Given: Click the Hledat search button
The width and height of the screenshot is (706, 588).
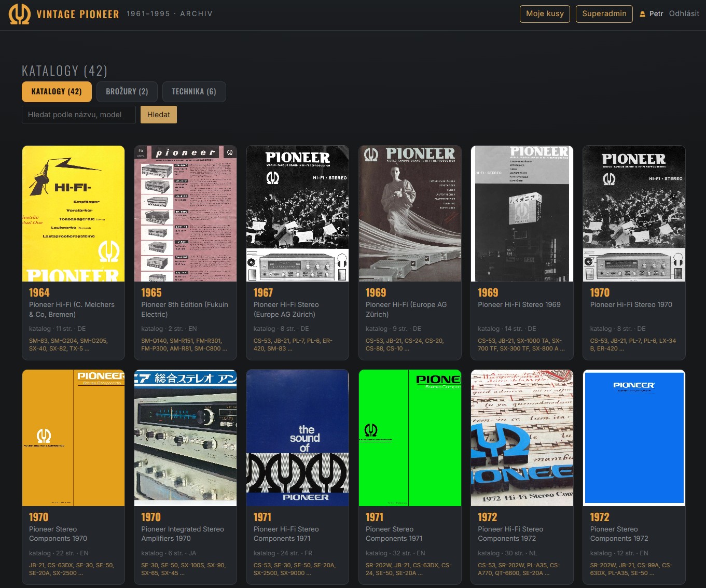Looking at the screenshot, I should point(159,115).
